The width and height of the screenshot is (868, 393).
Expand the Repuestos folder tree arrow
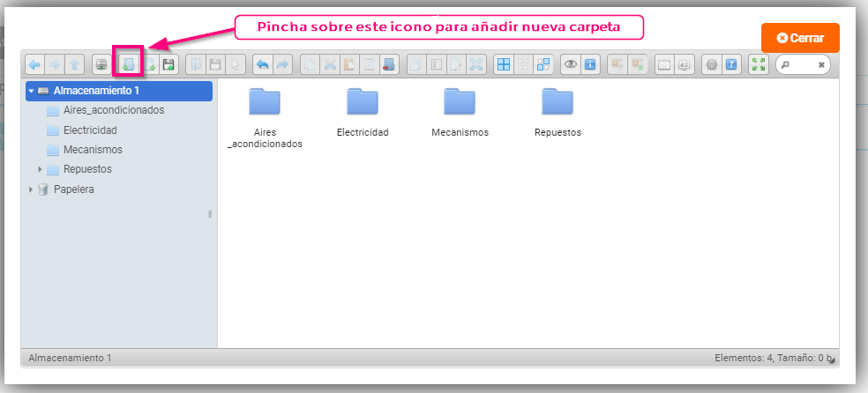(40, 169)
